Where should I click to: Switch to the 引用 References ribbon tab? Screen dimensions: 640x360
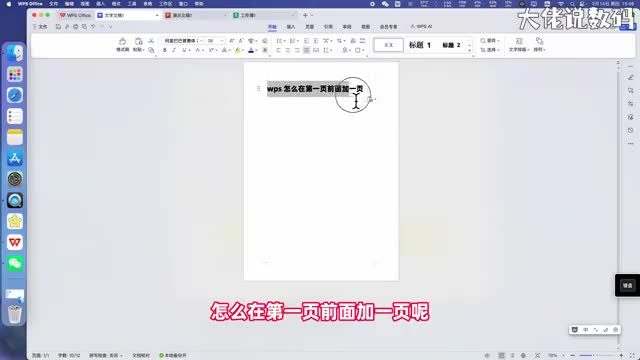pyautogui.click(x=328, y=27)
